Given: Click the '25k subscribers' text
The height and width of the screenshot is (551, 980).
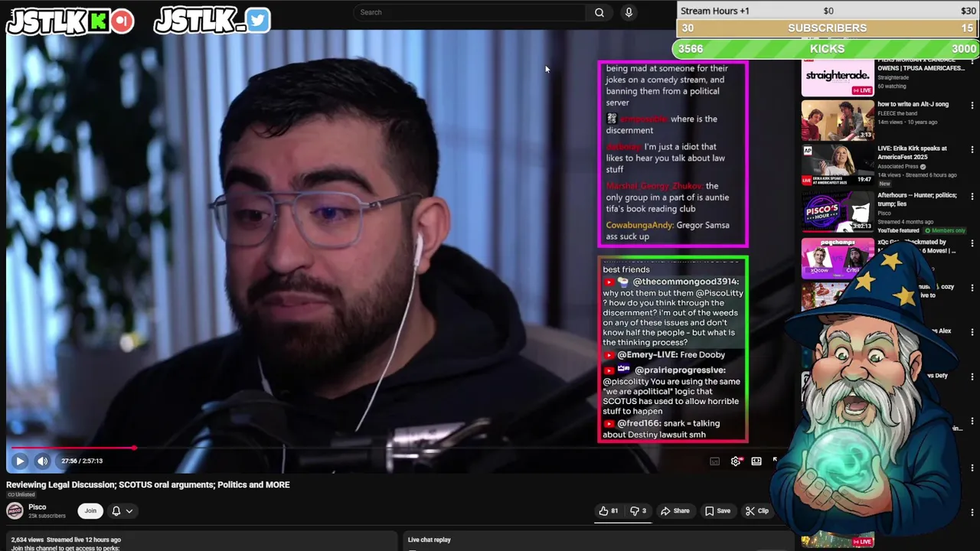Looking at the screenshot, I should (x=47, y=516).
